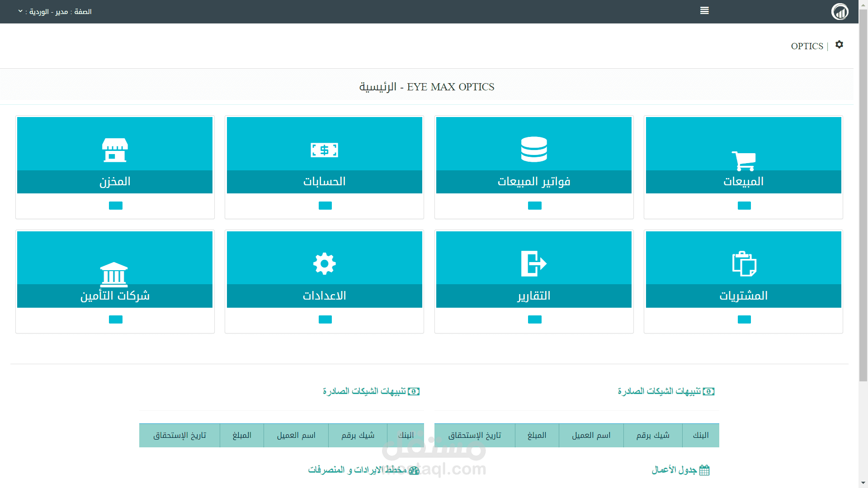Toggle the hamburger menu in header
868x488 pixels.
[704, 11]
